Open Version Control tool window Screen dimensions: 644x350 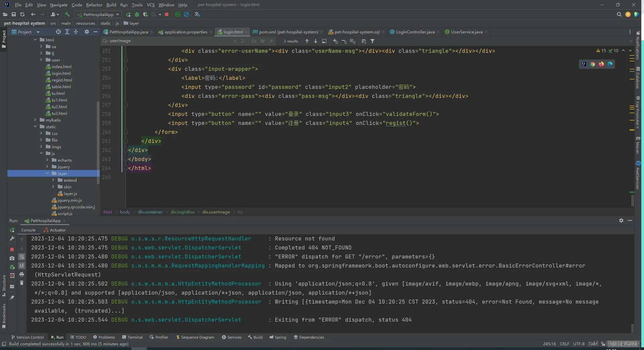(27, 337)
